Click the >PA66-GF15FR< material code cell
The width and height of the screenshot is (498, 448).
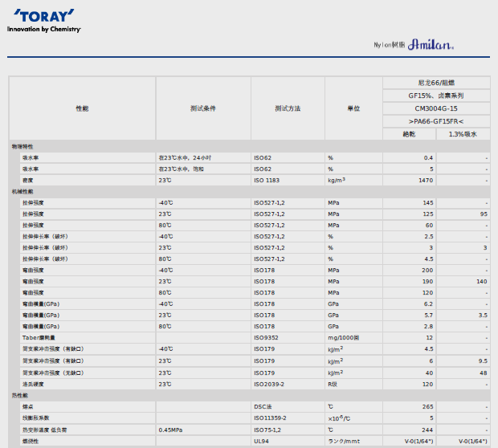point(436,121)
